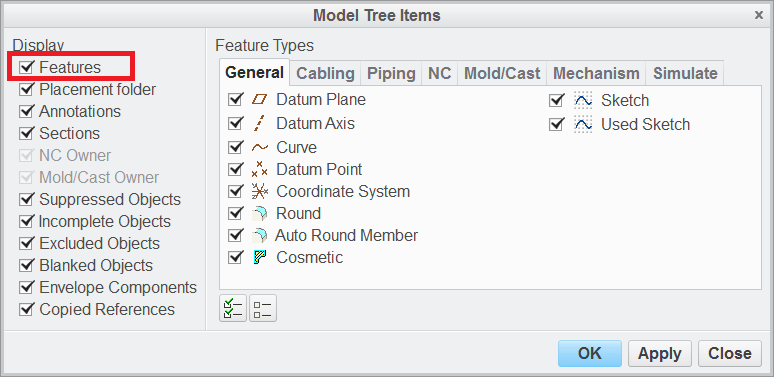Open the Simulate tab
The height and width of the screenshot is (377, 774).
[685, 74]
